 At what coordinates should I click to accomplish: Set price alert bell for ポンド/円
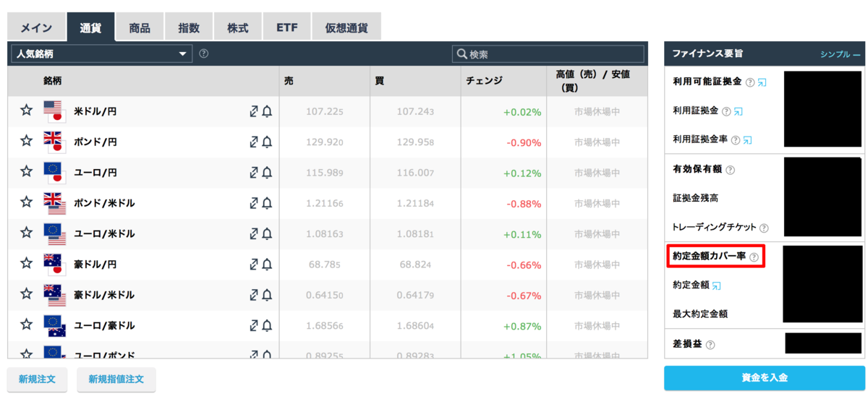[x=267, y=142]
